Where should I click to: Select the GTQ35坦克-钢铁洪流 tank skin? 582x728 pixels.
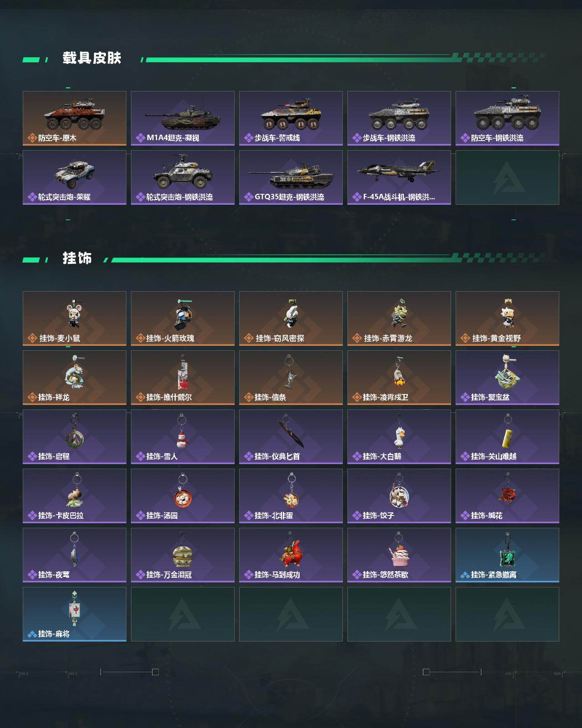[291, 177]
